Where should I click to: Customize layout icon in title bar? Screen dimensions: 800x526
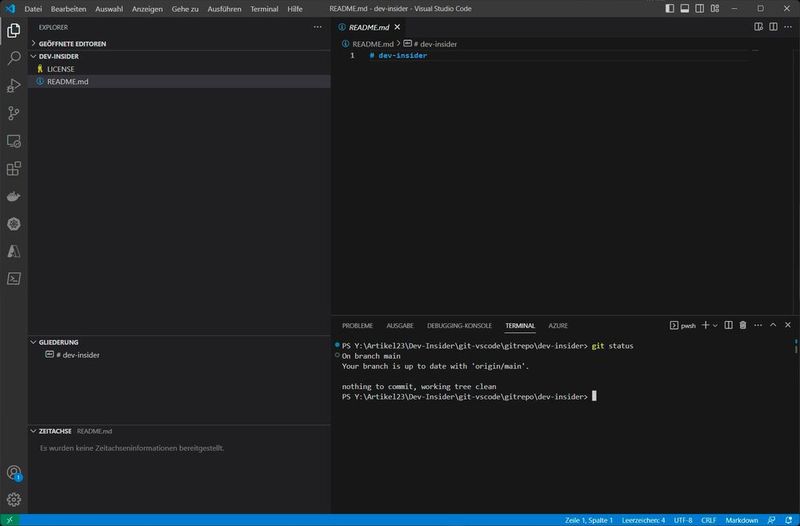point(715,9)
